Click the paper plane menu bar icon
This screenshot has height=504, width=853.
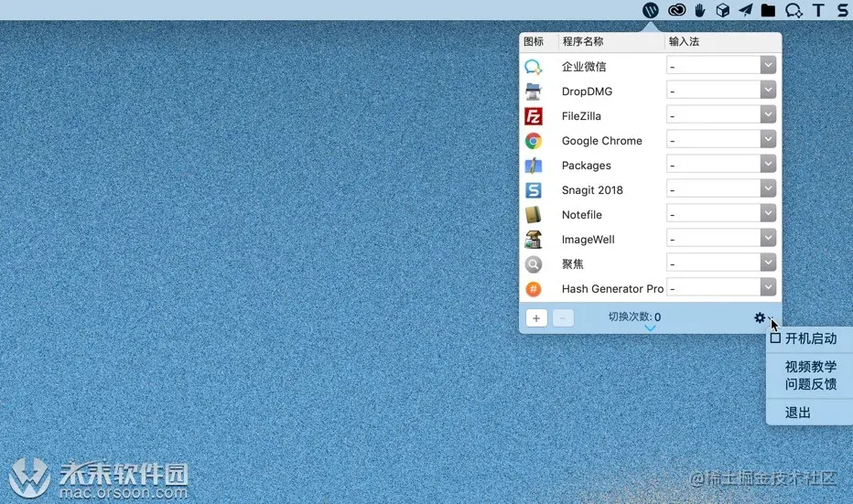tap(745, 10)
